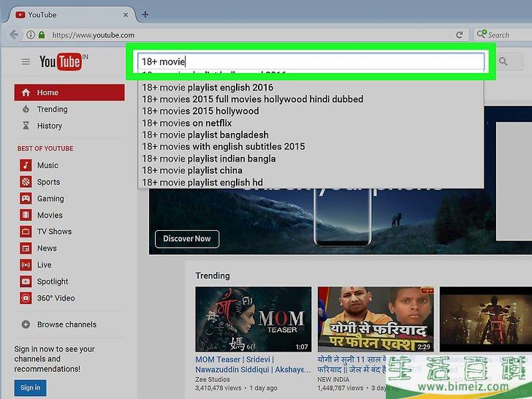Open the motorcycle video thumbnail
Image resolution: width=532 pixels, height=399 pixels.
pyautogui.click(x=486, y=319)
